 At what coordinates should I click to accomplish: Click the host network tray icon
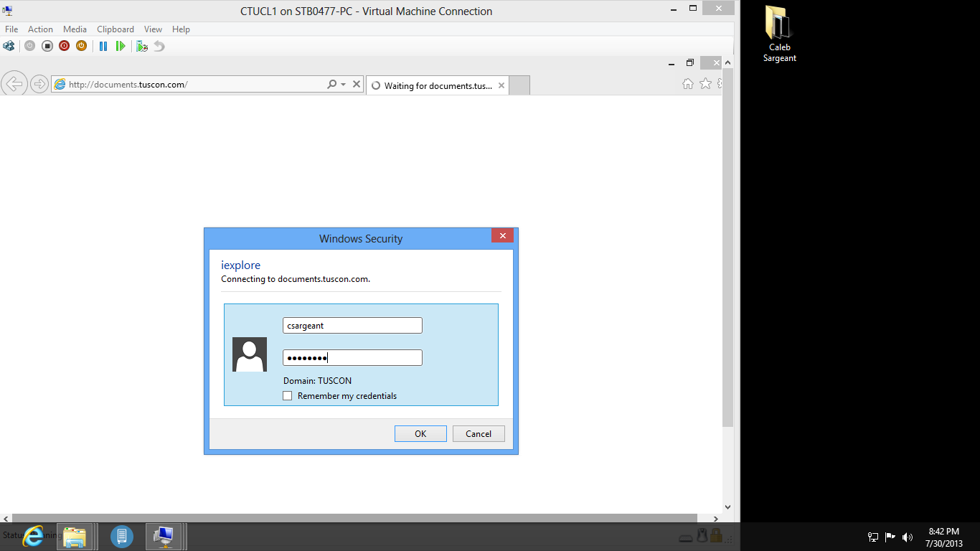(x=873, y=537)
